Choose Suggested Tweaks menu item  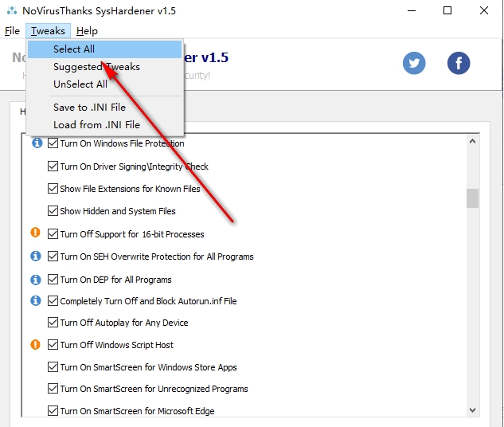105,67
